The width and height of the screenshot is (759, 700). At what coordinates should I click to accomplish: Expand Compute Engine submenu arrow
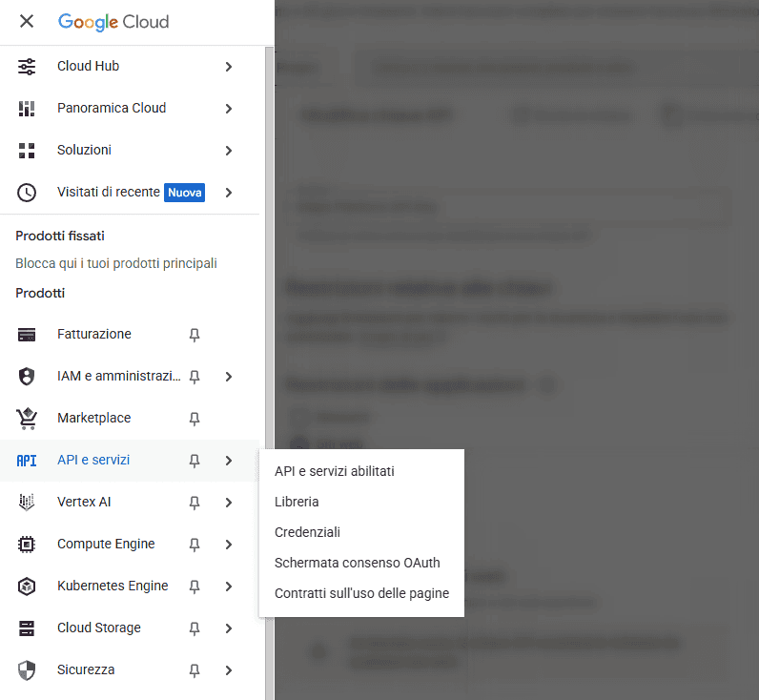(229, 545)
